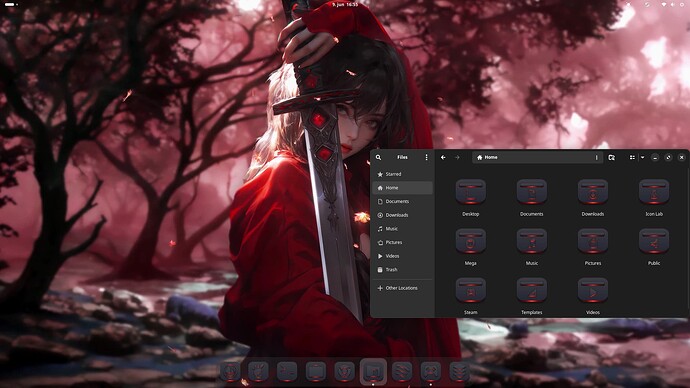Select the Videos folder in the grid
690x388 pixels.
pyautogui.click(x=593, y=290)
